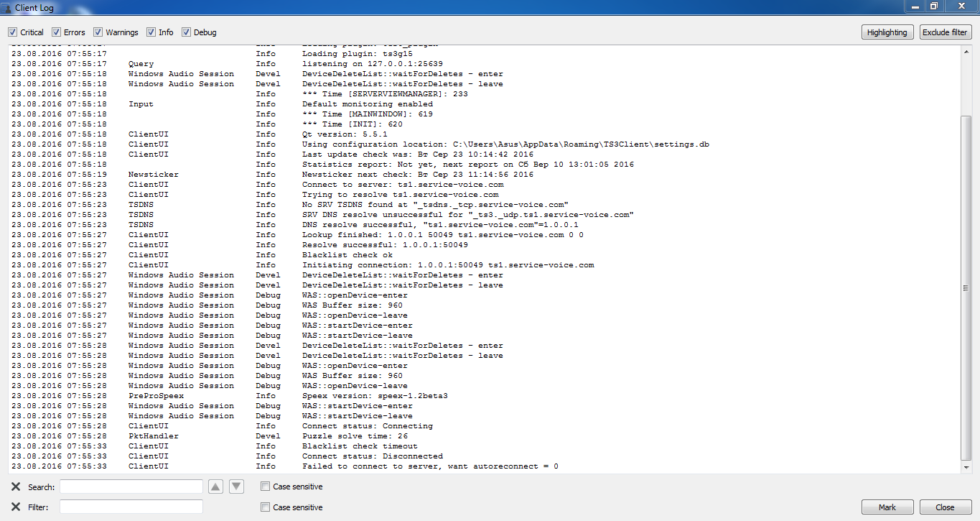Viewport: 980px width, 521px height.
Task: Enable Case sensitive for Search
Action: click(x=266, y=487)
